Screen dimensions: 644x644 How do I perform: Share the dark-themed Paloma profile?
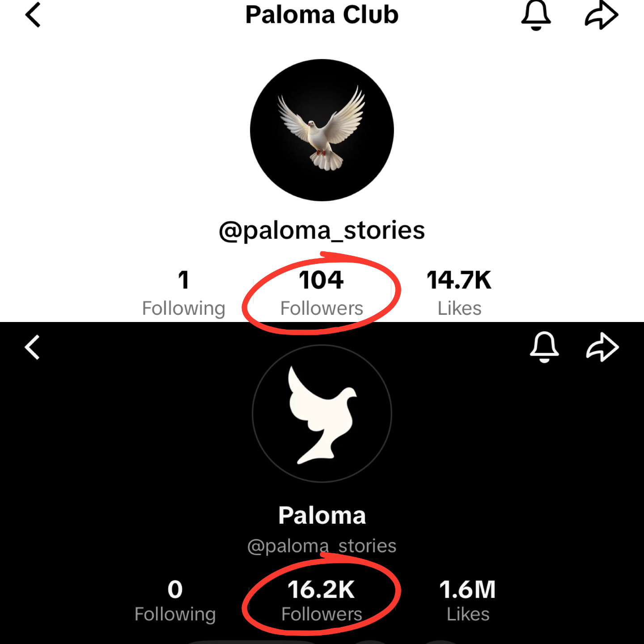pyautogui.click(x=602, y=347)
